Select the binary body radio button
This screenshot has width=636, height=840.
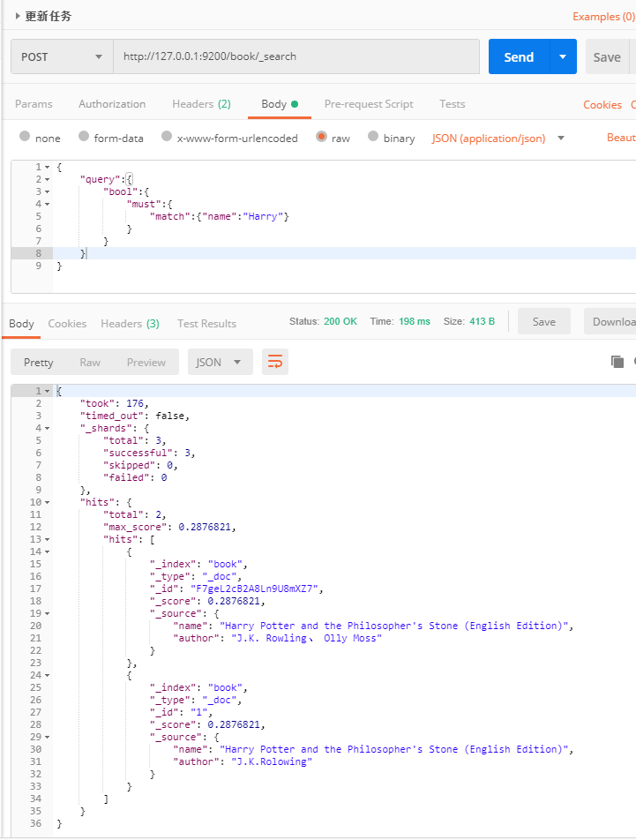point(373,136)
